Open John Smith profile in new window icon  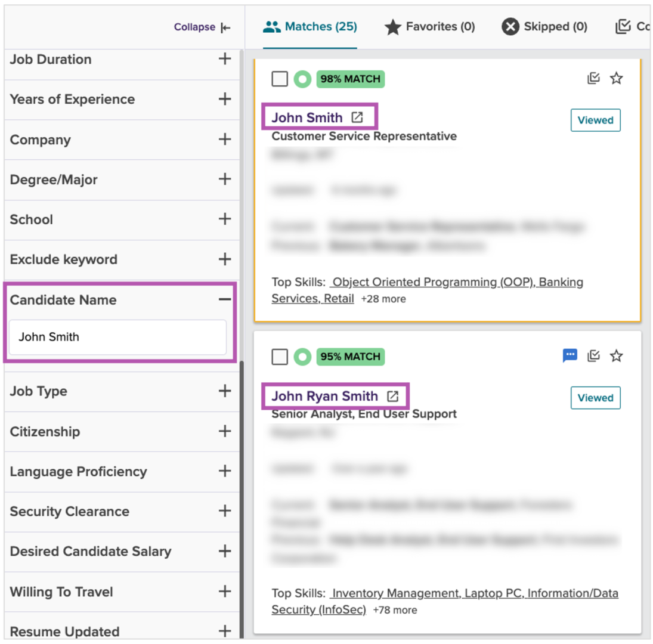tap(357, 117)
